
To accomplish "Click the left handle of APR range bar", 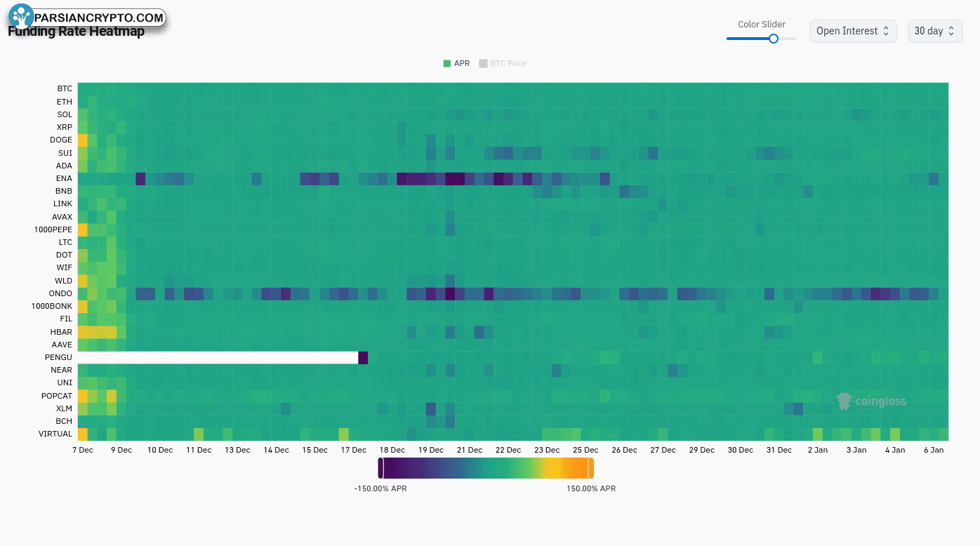I will [x=380, y=468].
